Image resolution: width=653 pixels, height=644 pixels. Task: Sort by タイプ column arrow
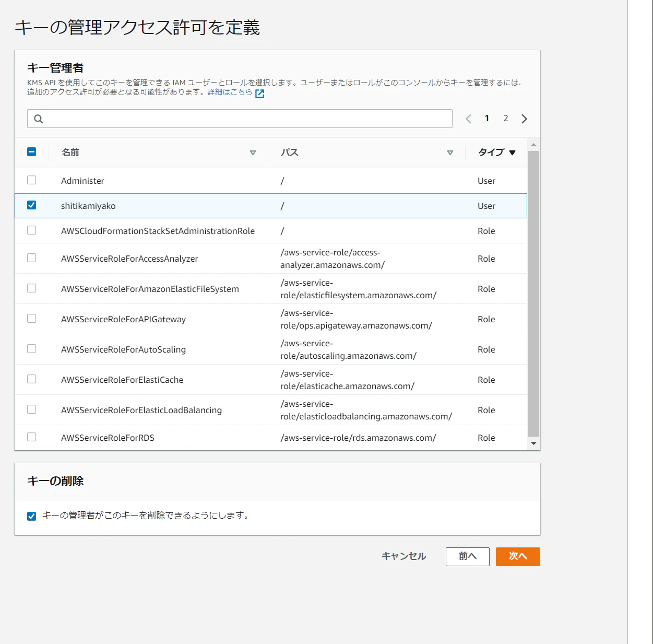point(512,153)
